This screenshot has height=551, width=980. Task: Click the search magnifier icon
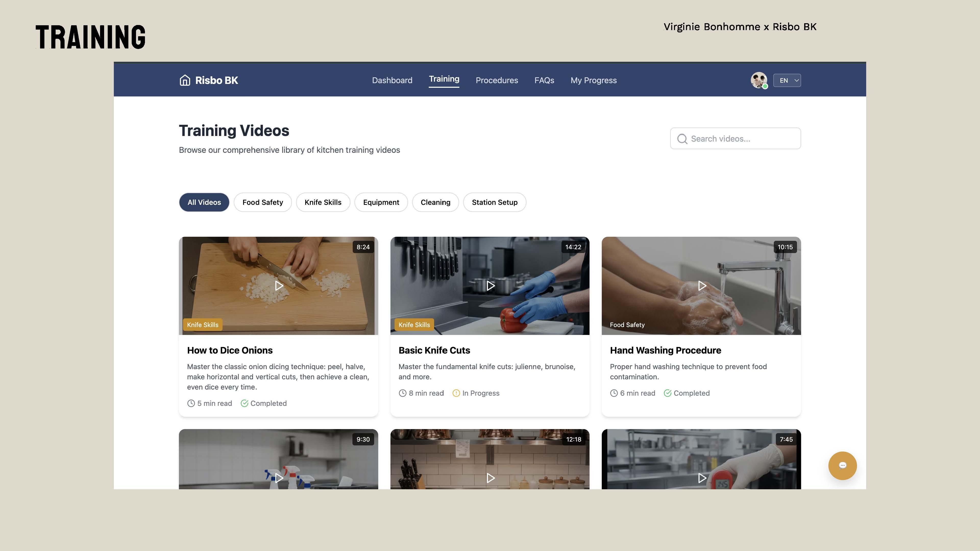pyautogui.click(x=682, y=139)
